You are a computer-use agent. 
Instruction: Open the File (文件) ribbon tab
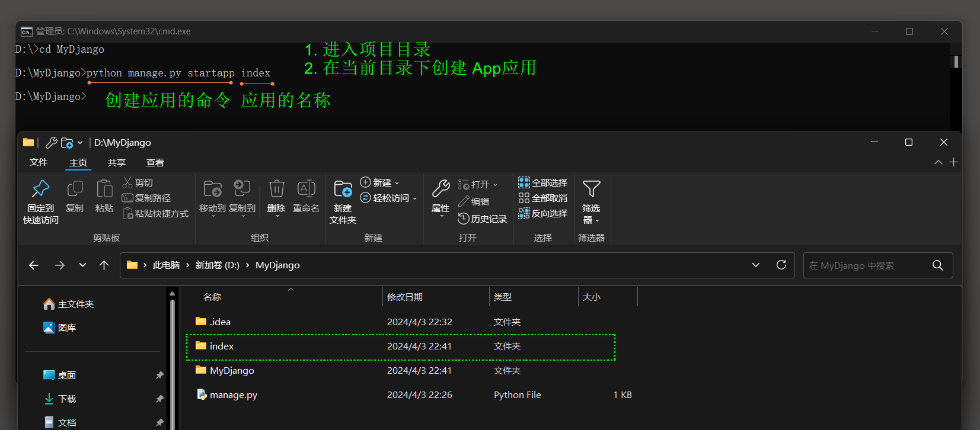pos(39,162)
